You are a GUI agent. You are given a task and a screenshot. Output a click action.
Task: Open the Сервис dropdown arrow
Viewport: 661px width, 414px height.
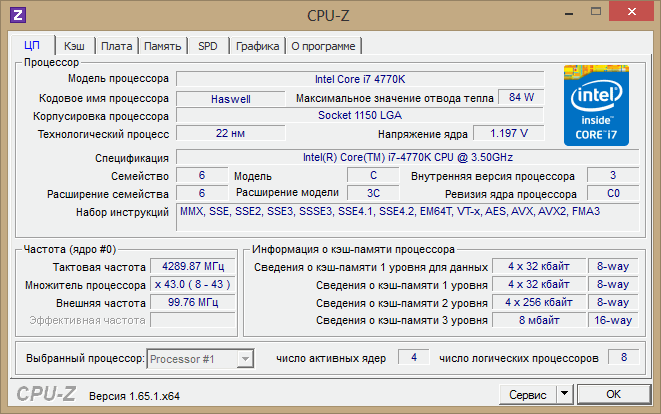tap(564, 394)
